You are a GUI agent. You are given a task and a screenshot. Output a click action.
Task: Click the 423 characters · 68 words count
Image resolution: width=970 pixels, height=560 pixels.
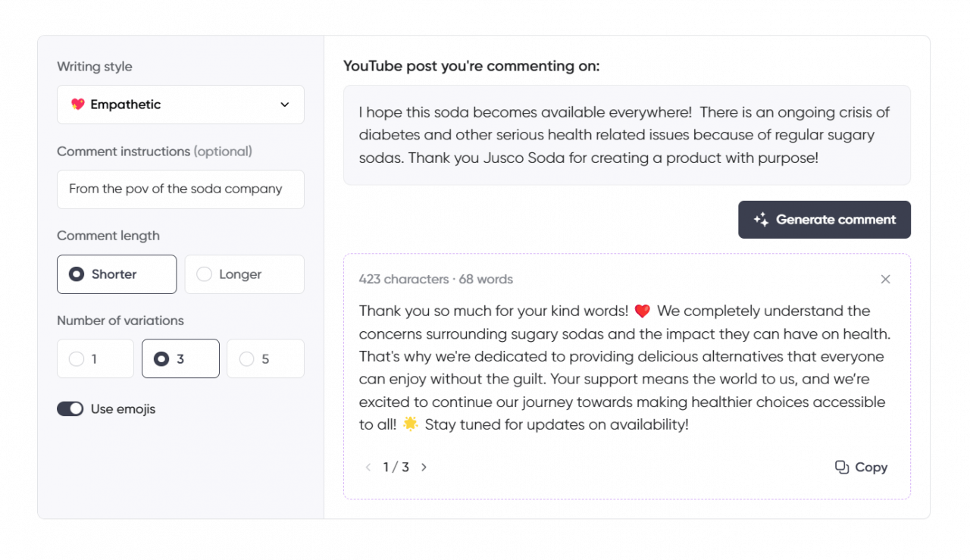(436, 280)
